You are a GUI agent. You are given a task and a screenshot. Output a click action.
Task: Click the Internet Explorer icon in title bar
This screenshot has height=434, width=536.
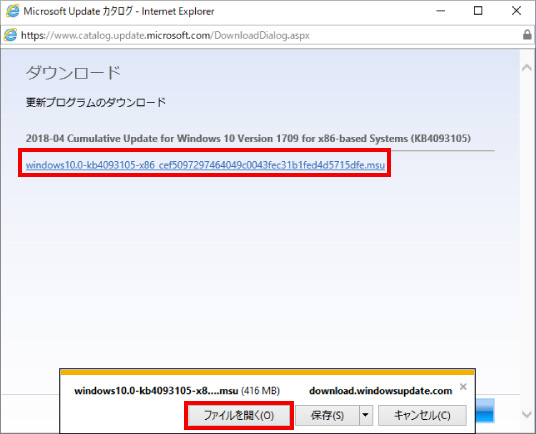[13, 11]
